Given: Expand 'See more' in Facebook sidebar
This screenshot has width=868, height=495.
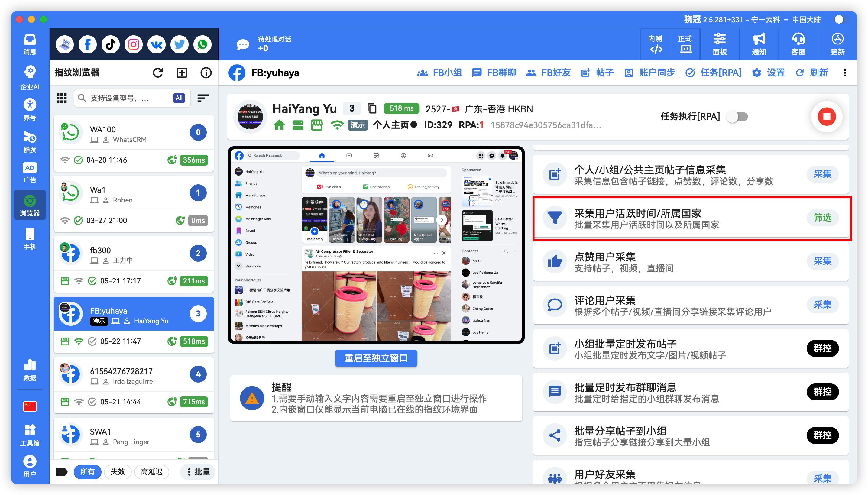Looking at the screenshot, I should coord(252,266).
